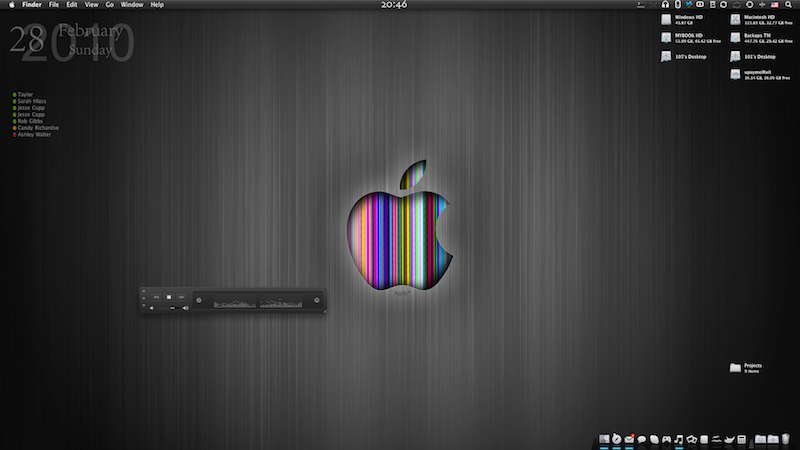Open the Macintosh HD drive icon
The width and height of the screenshot is (800, 450).
pyautogui.click(x=735, y=19)
